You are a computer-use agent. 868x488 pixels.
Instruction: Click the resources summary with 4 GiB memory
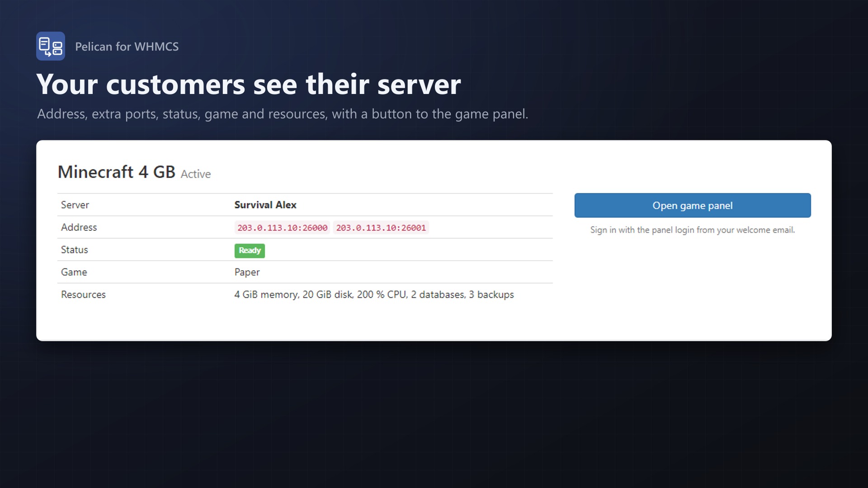click(x=374, y=295)
